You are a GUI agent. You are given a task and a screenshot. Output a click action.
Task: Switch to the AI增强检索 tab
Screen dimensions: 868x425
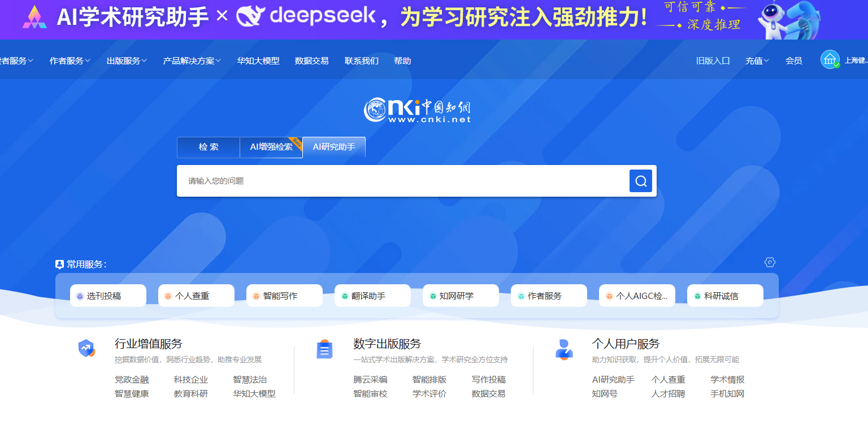(271, 147)
